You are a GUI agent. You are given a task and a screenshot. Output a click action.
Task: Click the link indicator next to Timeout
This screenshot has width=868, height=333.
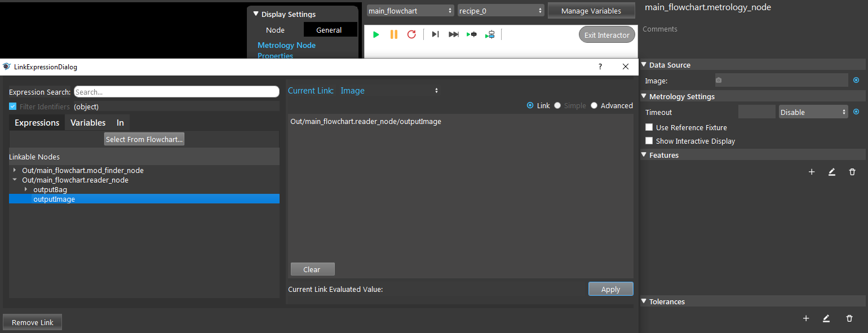tap(856, 112)
